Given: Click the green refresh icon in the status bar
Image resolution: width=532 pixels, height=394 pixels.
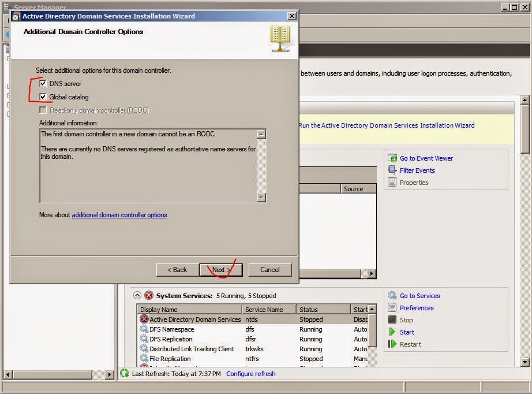Looking at the screenshot, I should 125,373.
